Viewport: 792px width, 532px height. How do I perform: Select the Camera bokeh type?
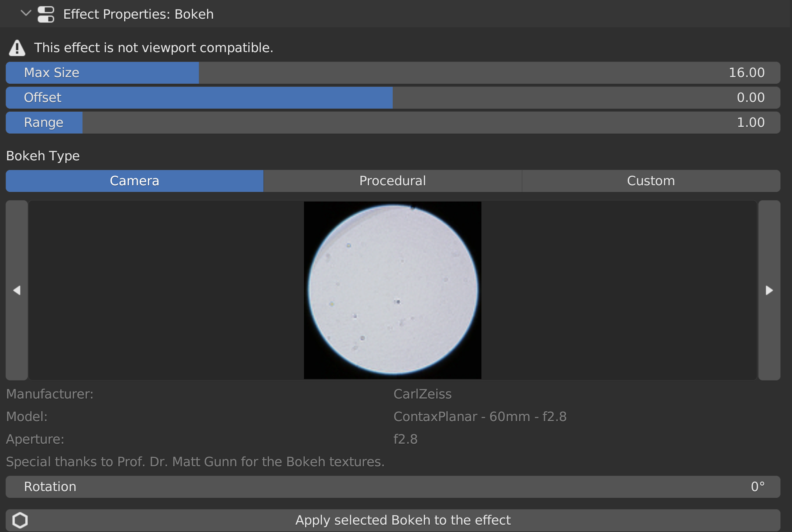click(134, 181)
